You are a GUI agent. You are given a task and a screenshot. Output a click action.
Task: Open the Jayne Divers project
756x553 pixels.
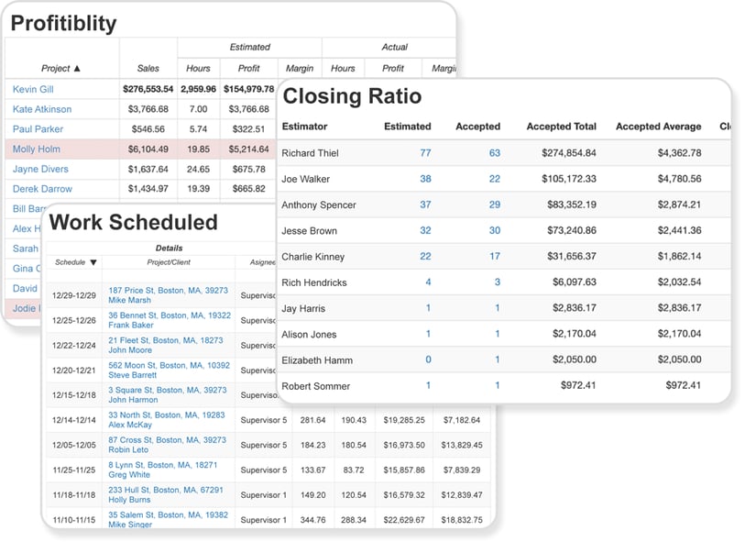tap(39, 169)
